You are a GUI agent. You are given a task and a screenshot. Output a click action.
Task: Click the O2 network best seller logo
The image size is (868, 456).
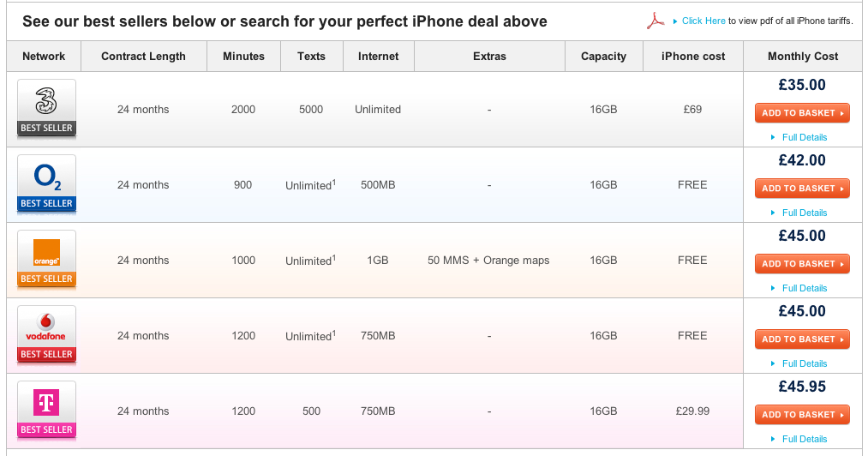point(46,183)
